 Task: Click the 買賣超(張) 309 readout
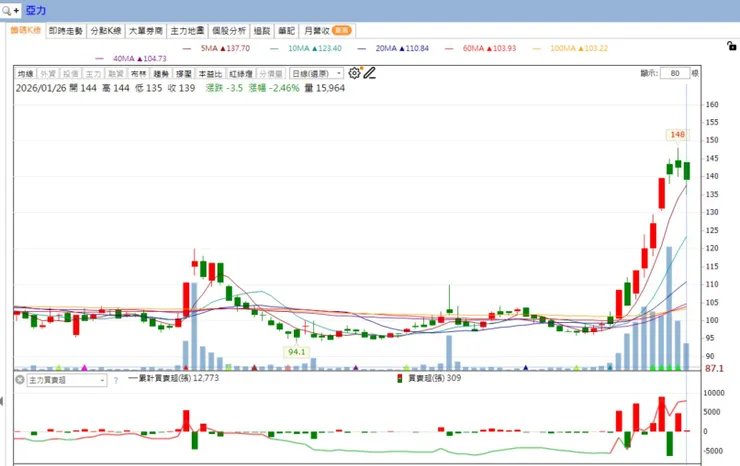[429, 378]
